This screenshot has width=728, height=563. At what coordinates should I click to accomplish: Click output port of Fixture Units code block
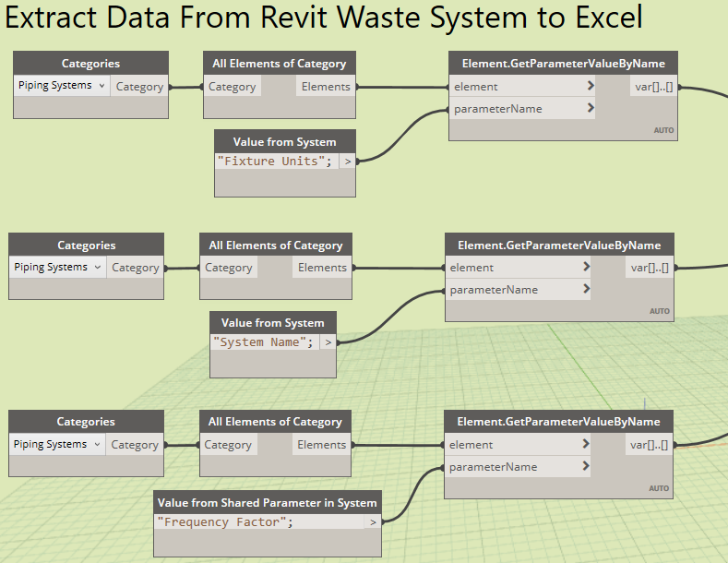point(348,162)
